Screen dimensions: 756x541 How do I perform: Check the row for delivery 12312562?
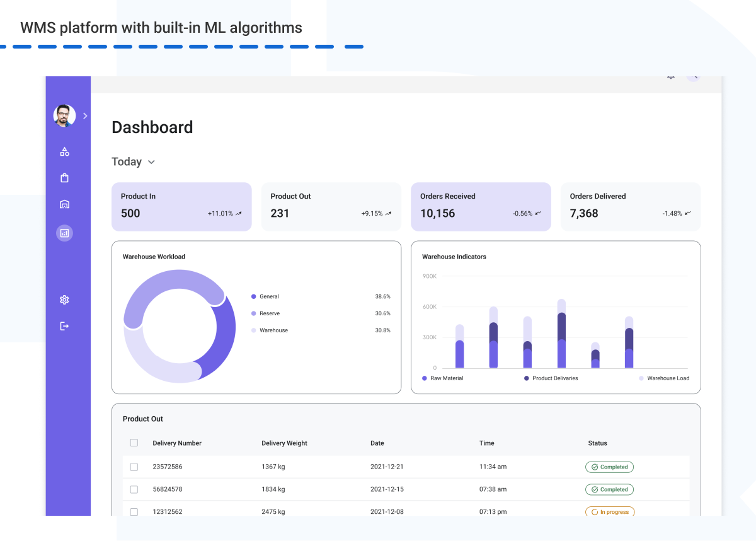[134, 512]
